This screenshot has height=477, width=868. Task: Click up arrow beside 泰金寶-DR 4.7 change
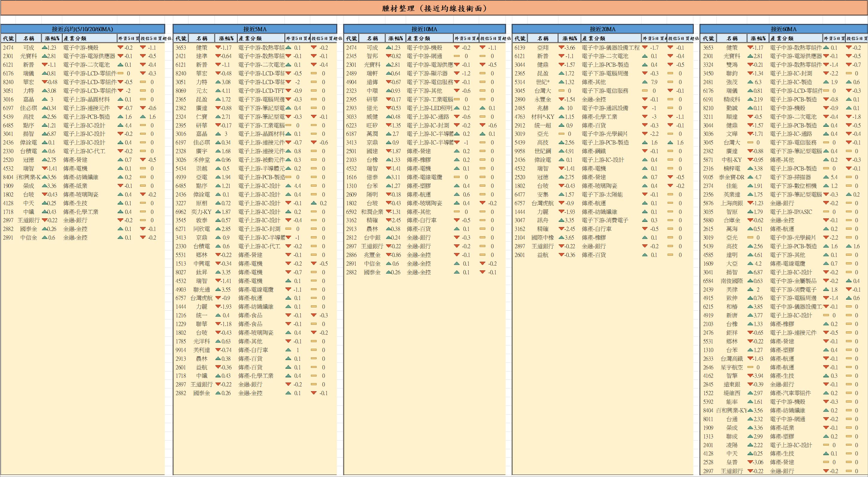750,177
